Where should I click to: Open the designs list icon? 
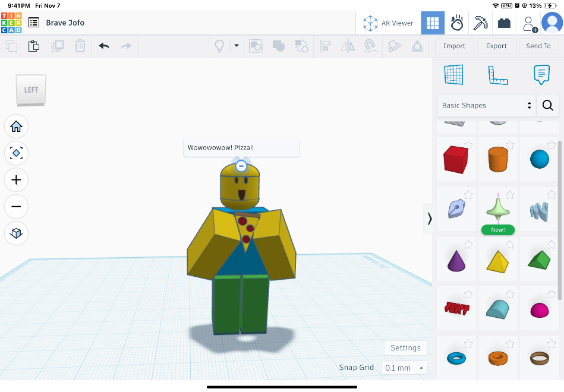pos(34,23)
